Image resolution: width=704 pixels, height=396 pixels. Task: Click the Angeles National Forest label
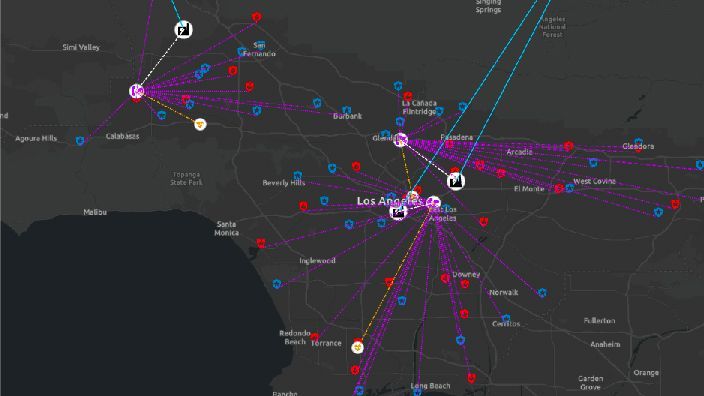552,27
